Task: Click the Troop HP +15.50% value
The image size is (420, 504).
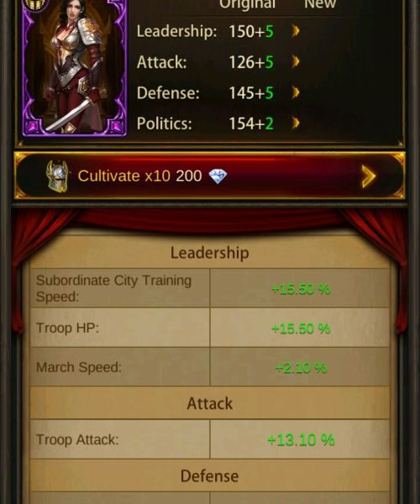Action: coord(301,328)
